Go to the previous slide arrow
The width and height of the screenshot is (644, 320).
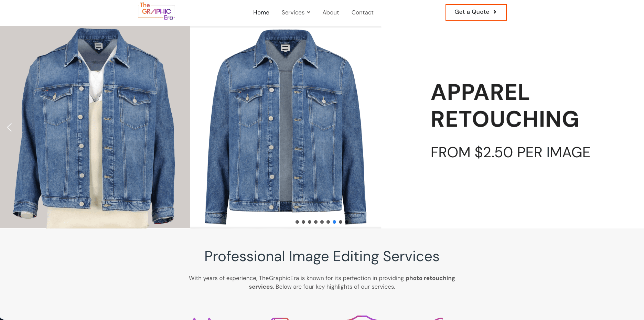[x=10, y=127]
